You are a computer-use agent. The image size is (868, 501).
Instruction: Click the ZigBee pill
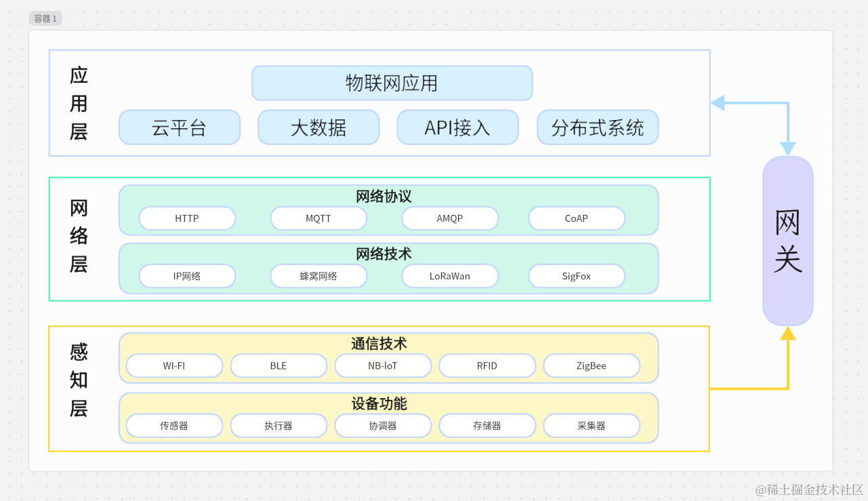(x=592, y=365)
